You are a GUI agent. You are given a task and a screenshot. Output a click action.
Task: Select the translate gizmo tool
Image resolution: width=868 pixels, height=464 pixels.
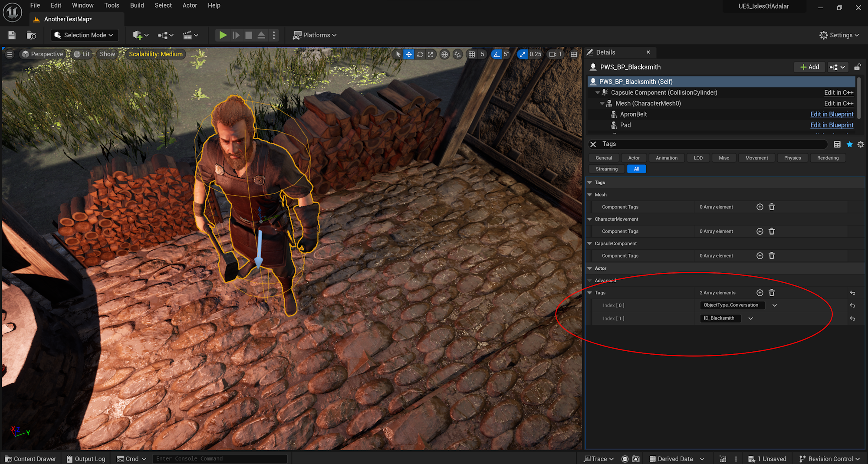[x=409, y=54]
